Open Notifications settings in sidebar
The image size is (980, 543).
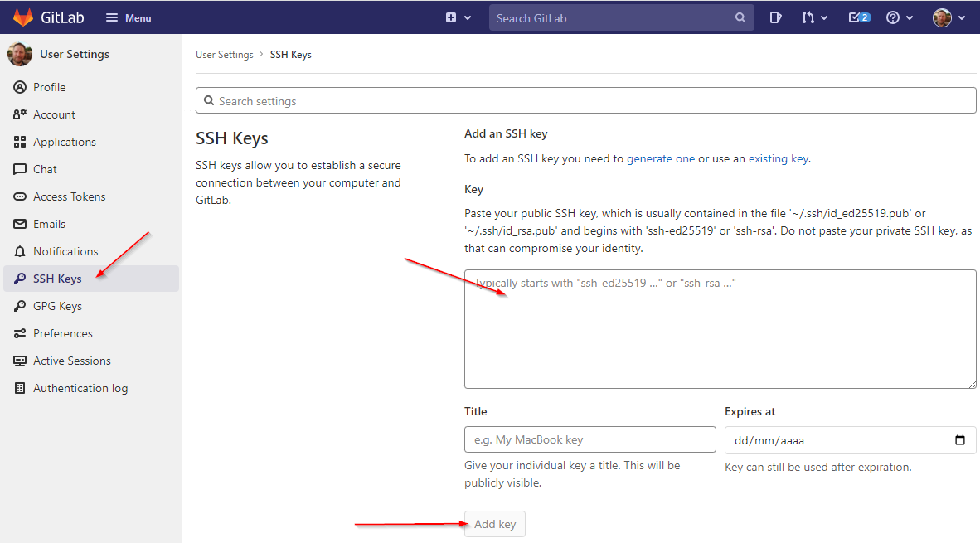coord(65,251)
